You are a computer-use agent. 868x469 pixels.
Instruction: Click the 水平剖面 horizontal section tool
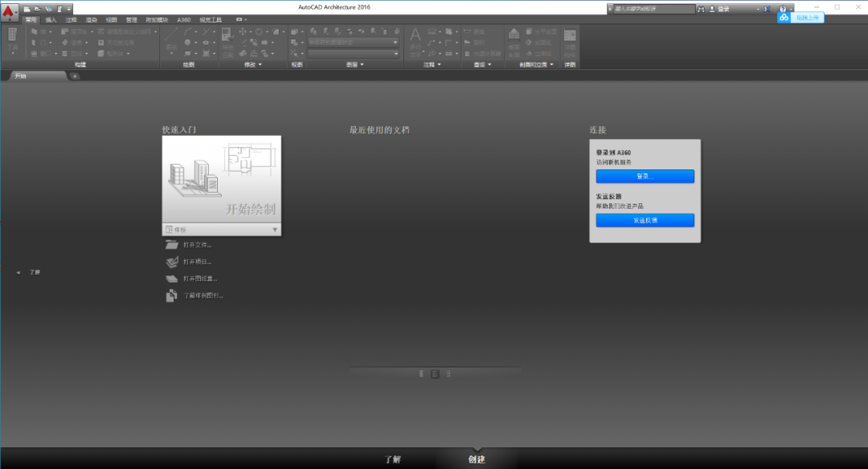coord(541,31)
